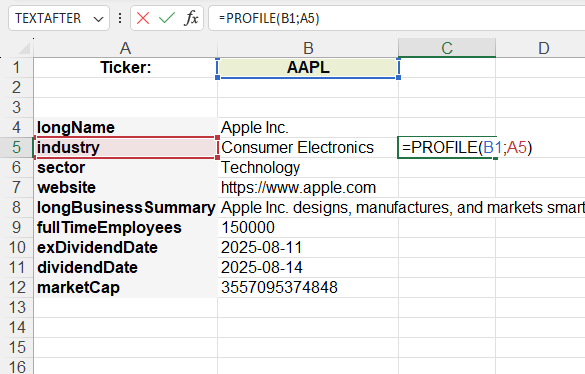The width and height of the screenshot is (585, 374).
Task: Click the 150000 value cell
Action: coord(308,227)
